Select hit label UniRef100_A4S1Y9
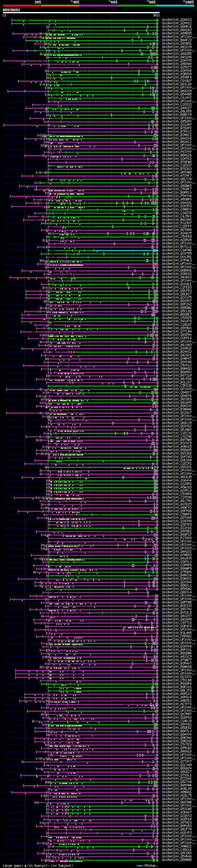Image resolution: width=197 pixels, height=868 pixels. (x=177, y=47)
